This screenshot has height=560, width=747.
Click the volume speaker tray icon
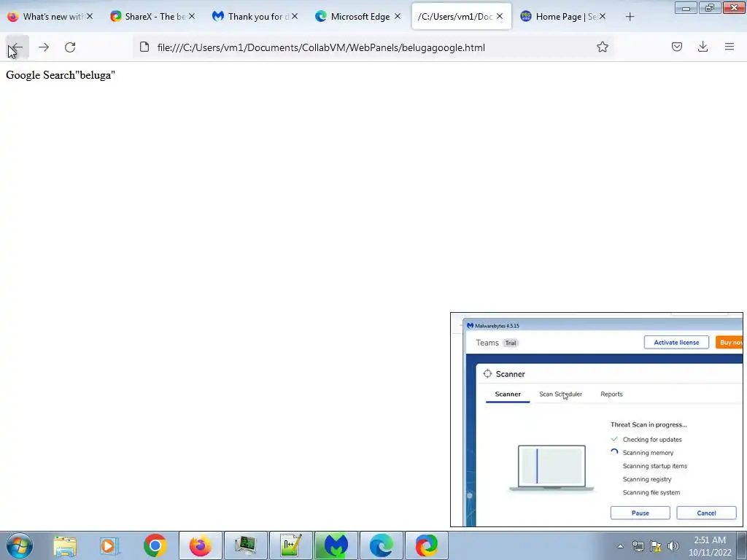coord(673,546)
